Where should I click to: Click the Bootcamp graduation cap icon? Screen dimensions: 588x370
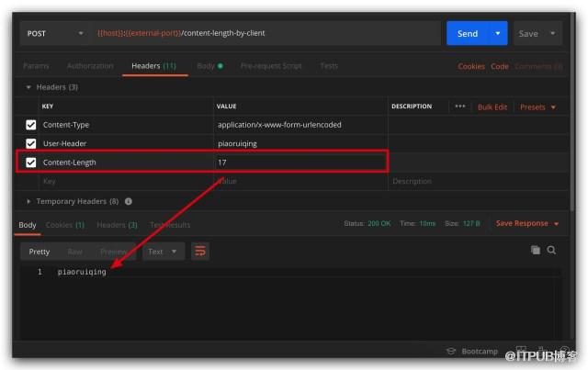451,352
